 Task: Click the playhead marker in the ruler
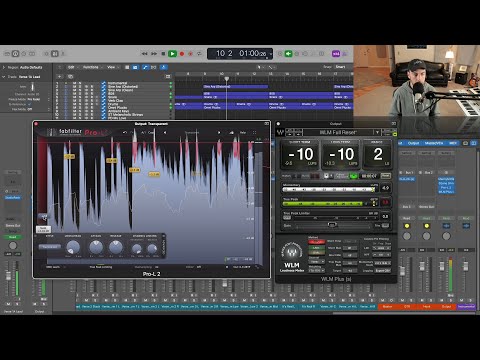(227, 79)
